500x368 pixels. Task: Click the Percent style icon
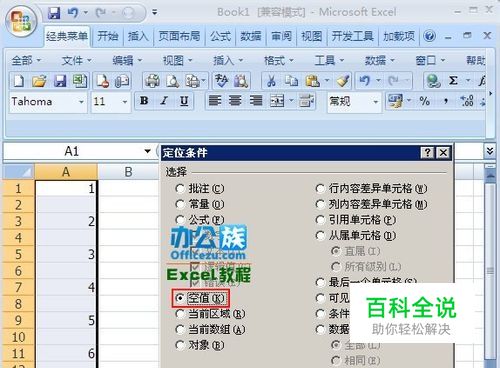pos(425,101)
